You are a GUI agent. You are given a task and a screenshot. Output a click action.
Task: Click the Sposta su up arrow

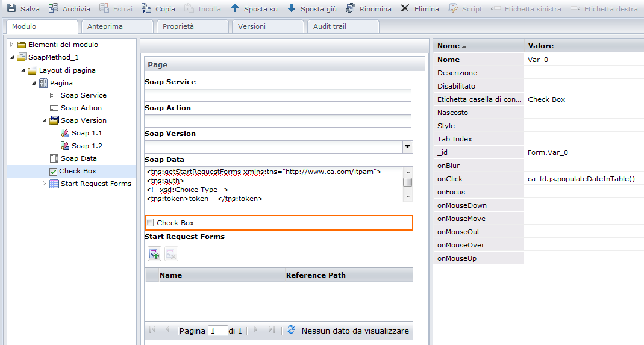pyautogui.click(x=234, y=8)
